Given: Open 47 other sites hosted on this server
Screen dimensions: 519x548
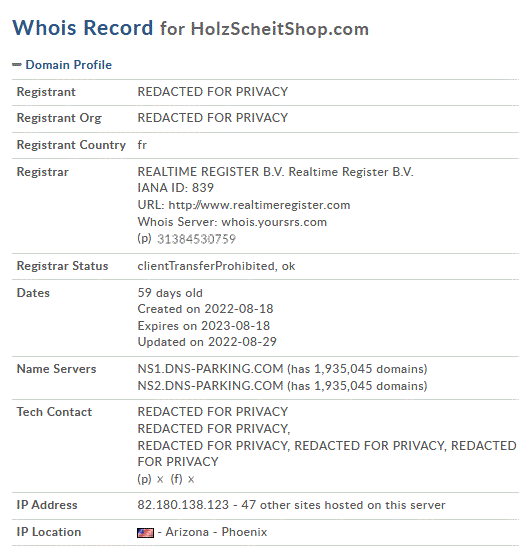Looking at the screenshot, I should click(x=343, y=505).
